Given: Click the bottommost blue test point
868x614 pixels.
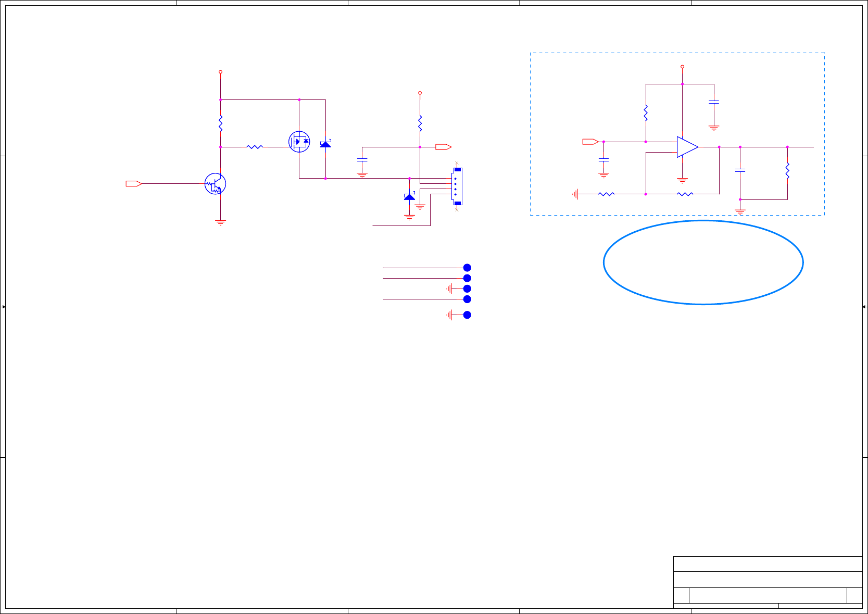Looking at the screenshot, I should pos(467,315).
